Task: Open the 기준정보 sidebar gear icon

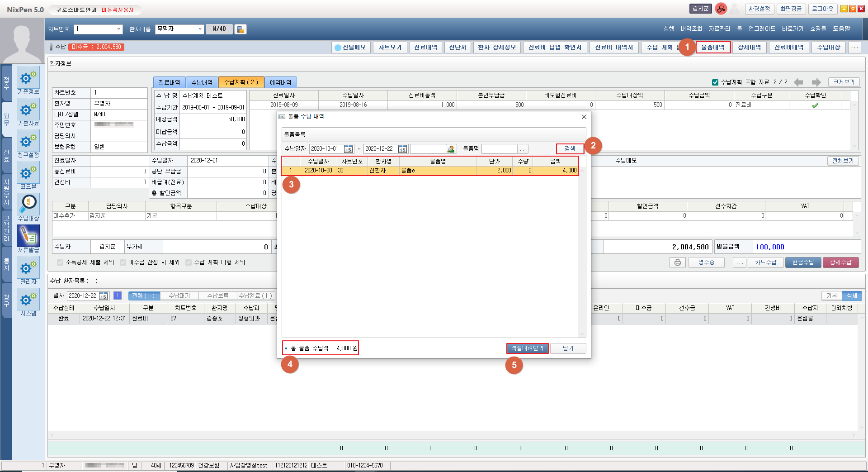Action: [28, 78]
